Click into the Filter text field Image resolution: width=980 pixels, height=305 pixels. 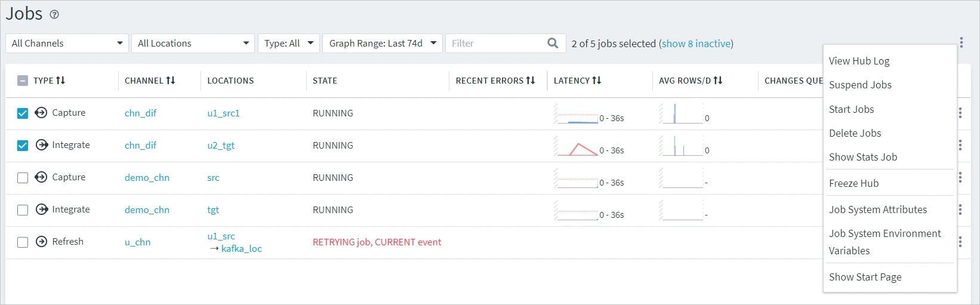pyautogui.click(x=495, y=44)
